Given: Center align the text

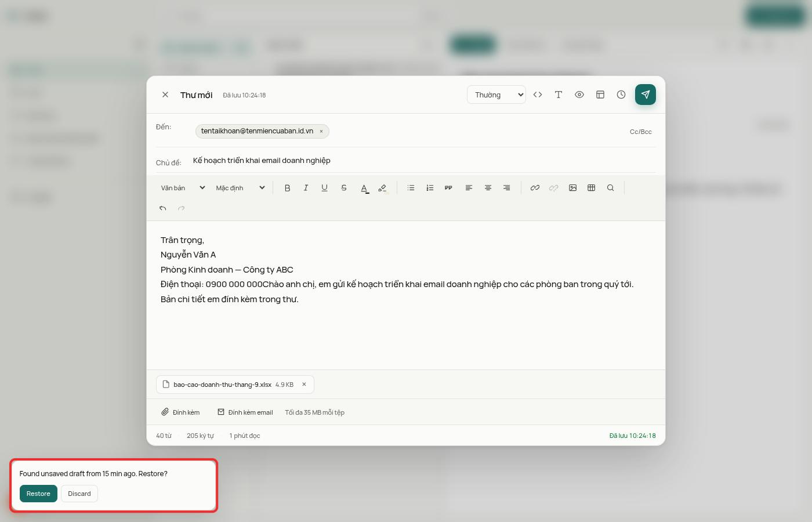Looking at the screenshot, I should pos(488,188).
